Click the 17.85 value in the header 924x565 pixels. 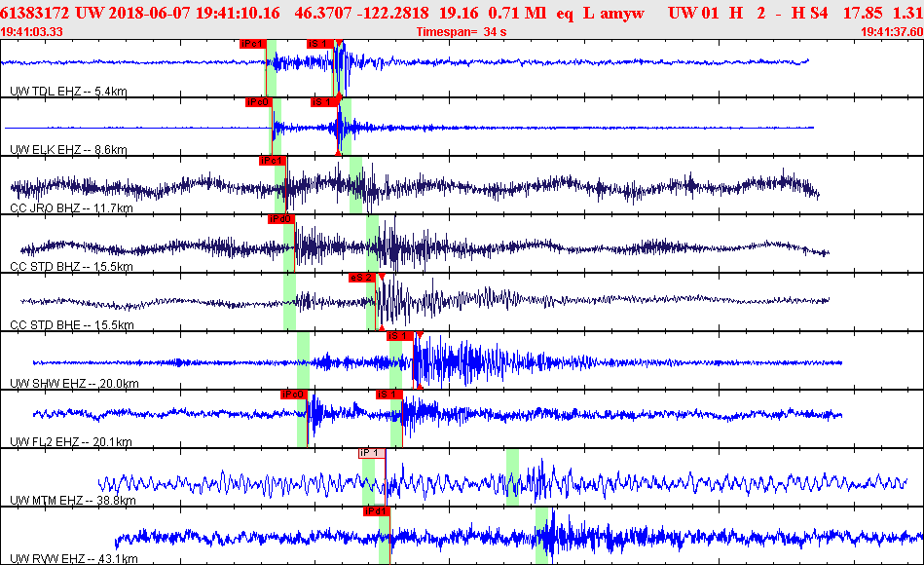863,13
